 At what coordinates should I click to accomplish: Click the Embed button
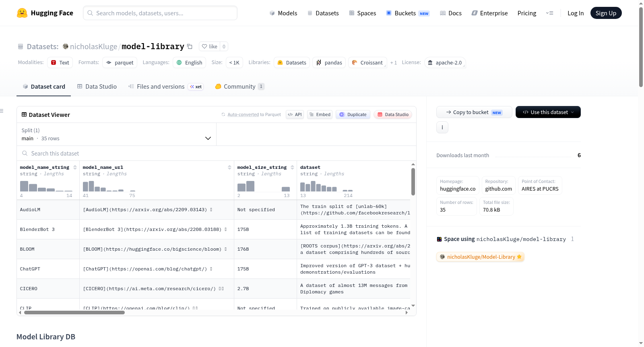320,114
